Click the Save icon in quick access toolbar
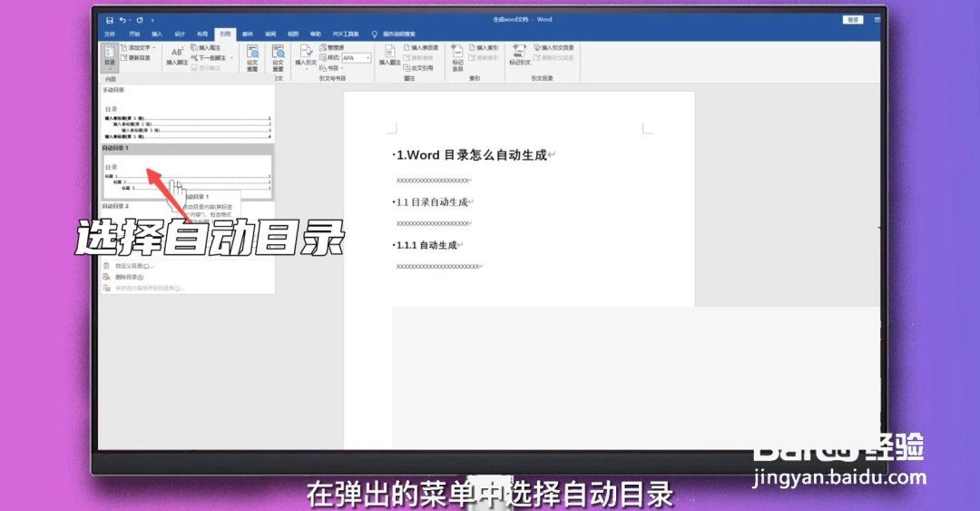 click(x=110, y=20)
